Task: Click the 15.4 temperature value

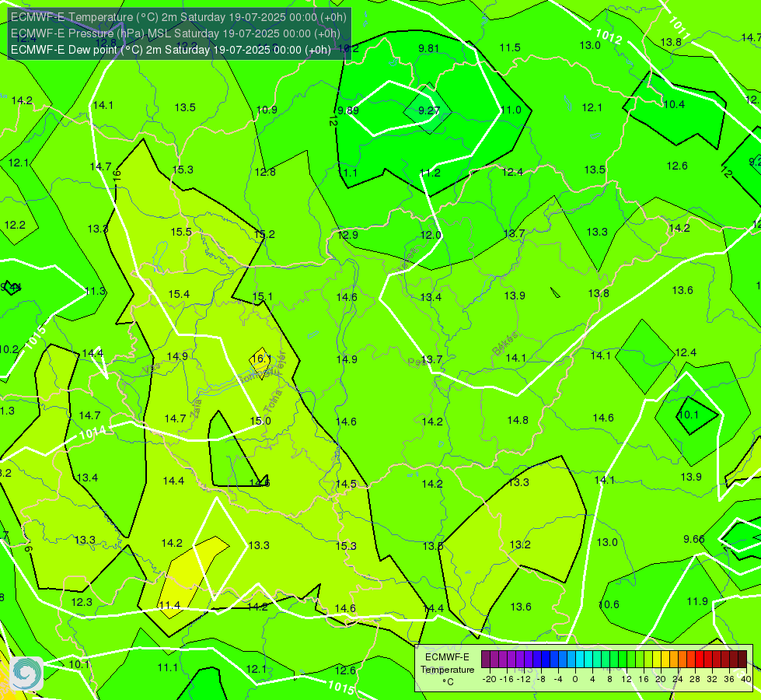Action: (179, 294)
